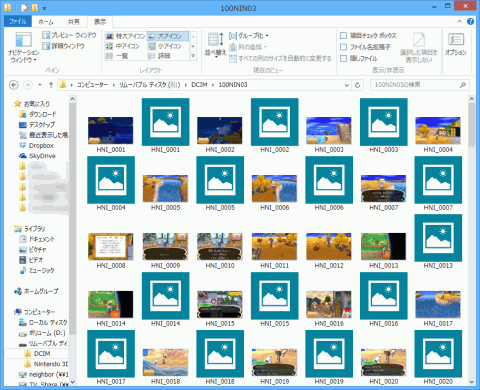Open the File (ファイル) tab

tap(18, 22)
